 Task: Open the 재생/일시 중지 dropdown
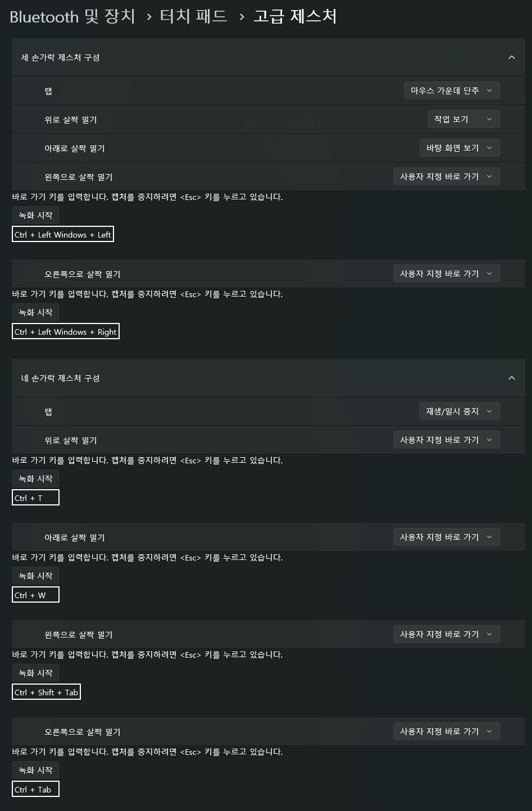pos(459,411)
